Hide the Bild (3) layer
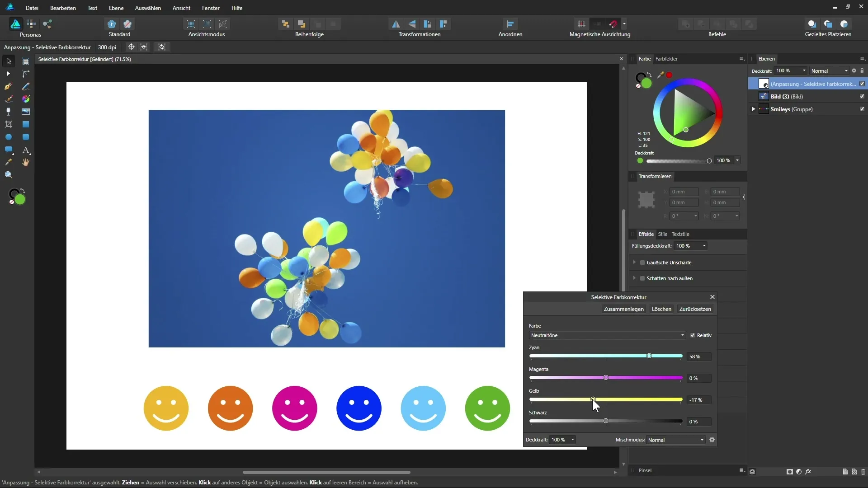 [x=862, y=96]
